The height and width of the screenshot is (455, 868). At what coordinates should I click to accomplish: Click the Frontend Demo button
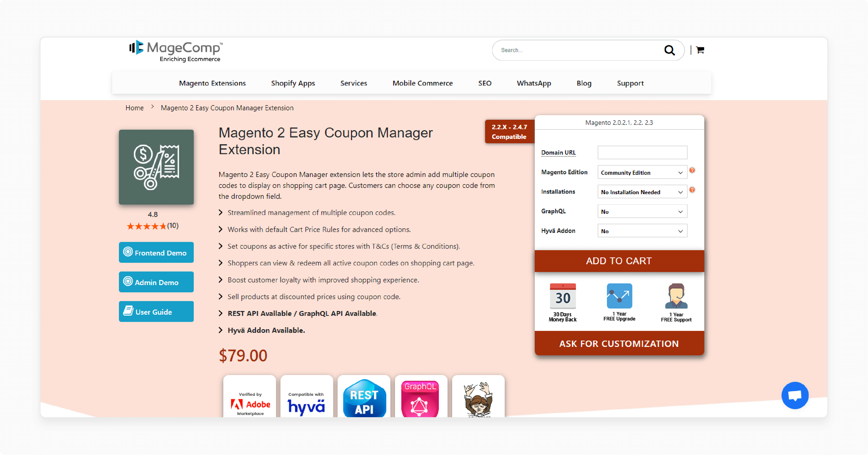(156, 252)
